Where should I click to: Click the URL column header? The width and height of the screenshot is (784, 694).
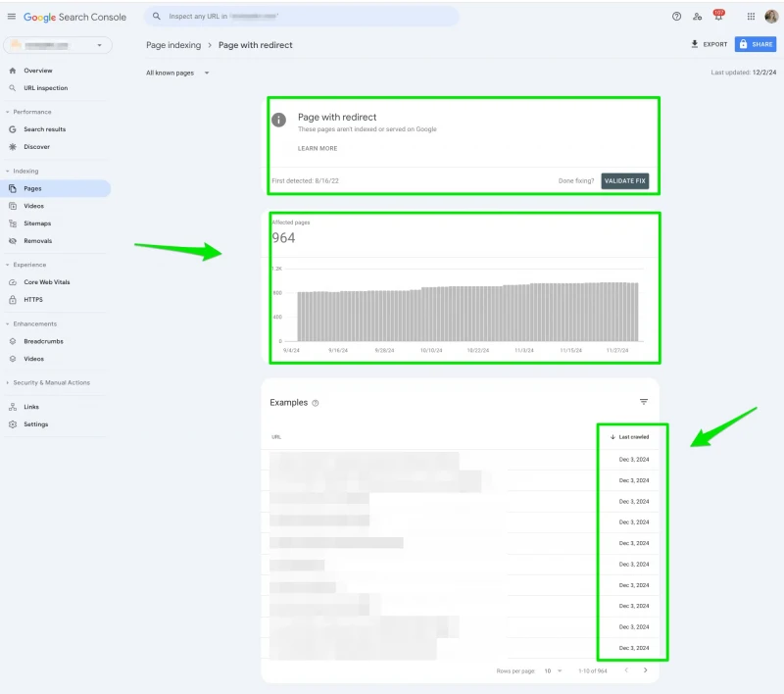point(276,437)
